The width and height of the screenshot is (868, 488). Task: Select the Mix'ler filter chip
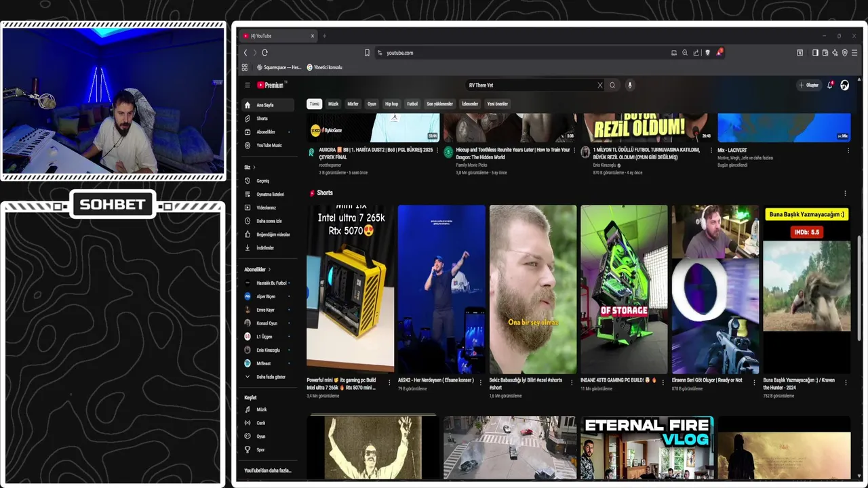point(353,104)
